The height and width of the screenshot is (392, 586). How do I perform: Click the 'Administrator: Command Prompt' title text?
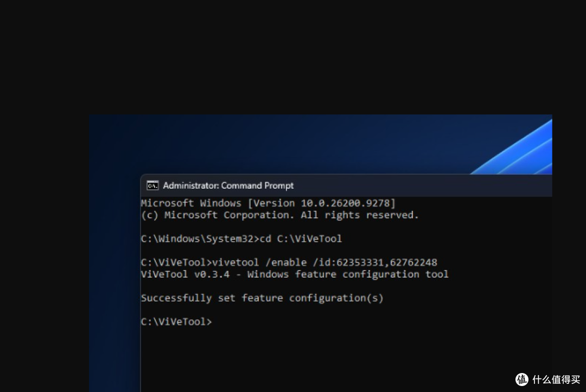click(228, 185)
